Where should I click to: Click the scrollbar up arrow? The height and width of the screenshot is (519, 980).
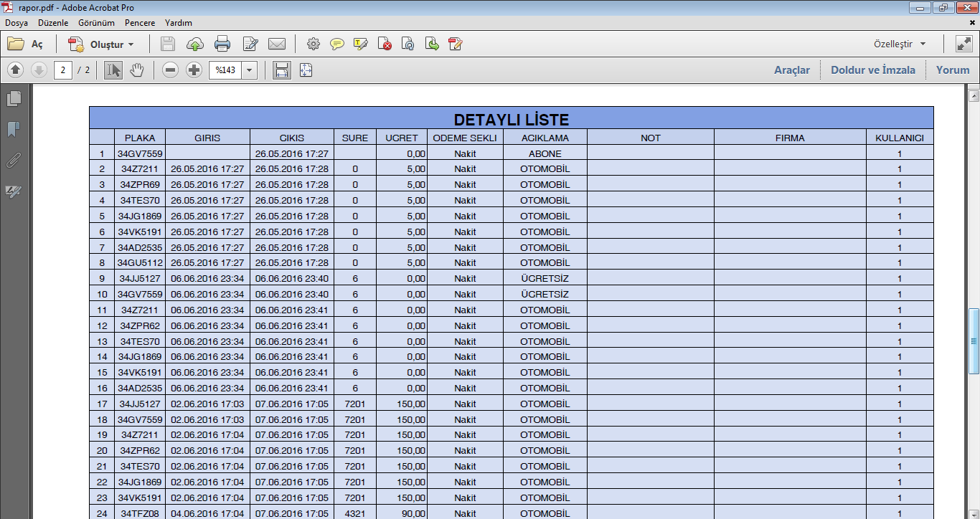pos(974,95)
